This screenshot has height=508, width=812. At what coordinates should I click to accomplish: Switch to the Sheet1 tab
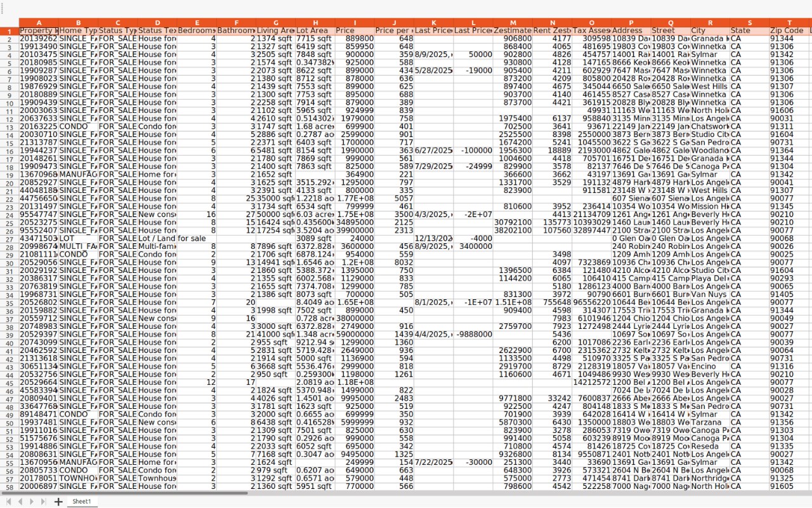82,502
